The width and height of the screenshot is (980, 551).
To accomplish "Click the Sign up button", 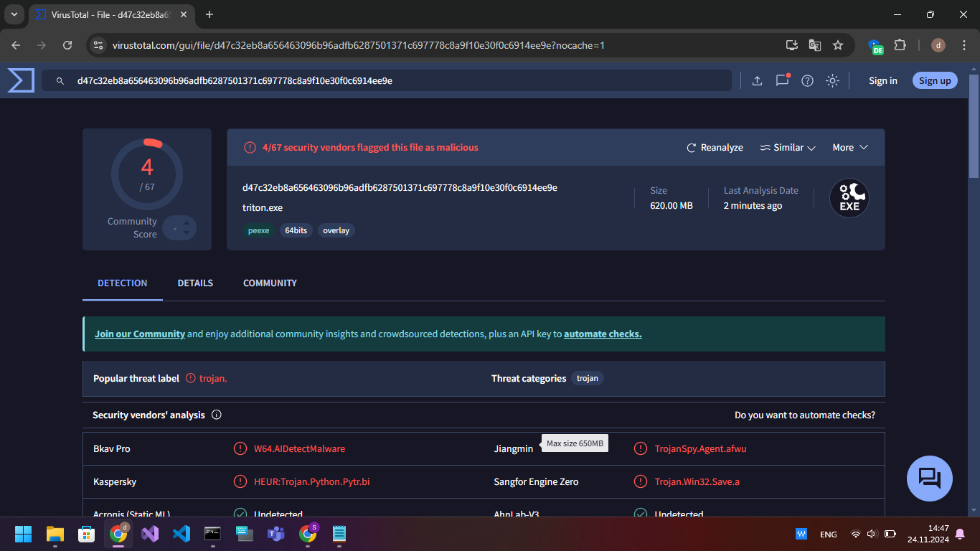I will (x=935, y=80).
